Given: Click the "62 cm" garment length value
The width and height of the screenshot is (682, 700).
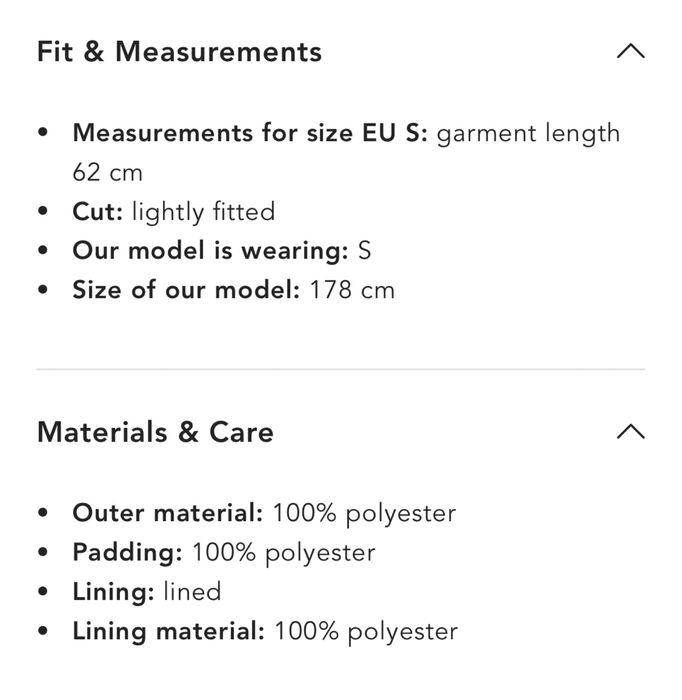Looking at the screenshot, I should point(108,172).
